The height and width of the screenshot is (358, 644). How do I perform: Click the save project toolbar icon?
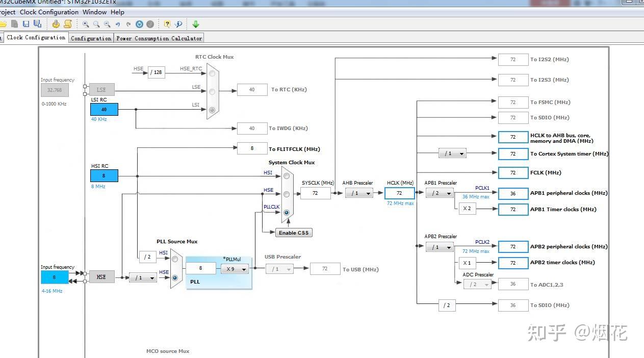point(26,24)
